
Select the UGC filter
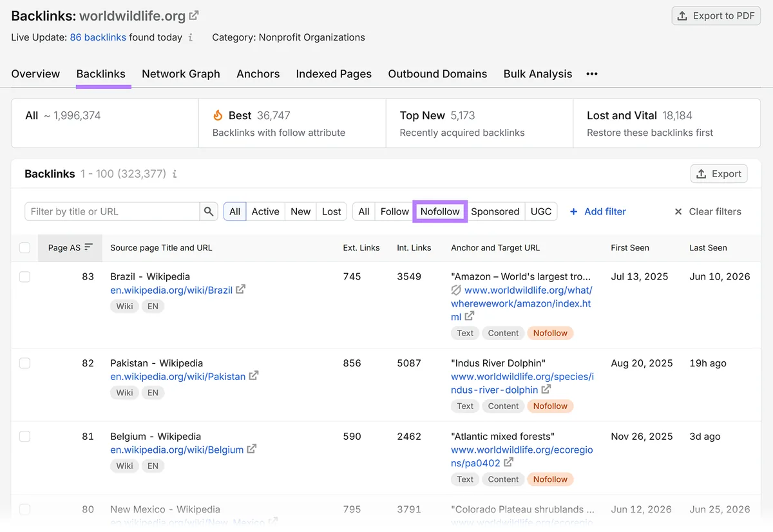(x=541, y=211)
